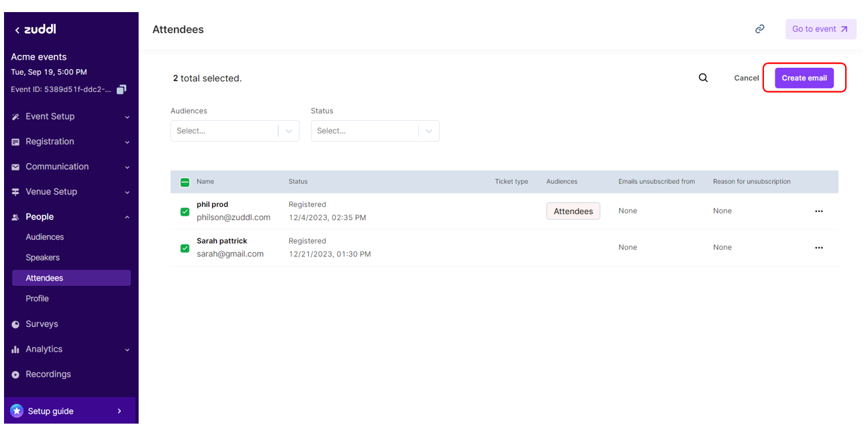
Task: Uncheck Sarah pattrick's row checkbox
Action: click(x=185, y=248)
